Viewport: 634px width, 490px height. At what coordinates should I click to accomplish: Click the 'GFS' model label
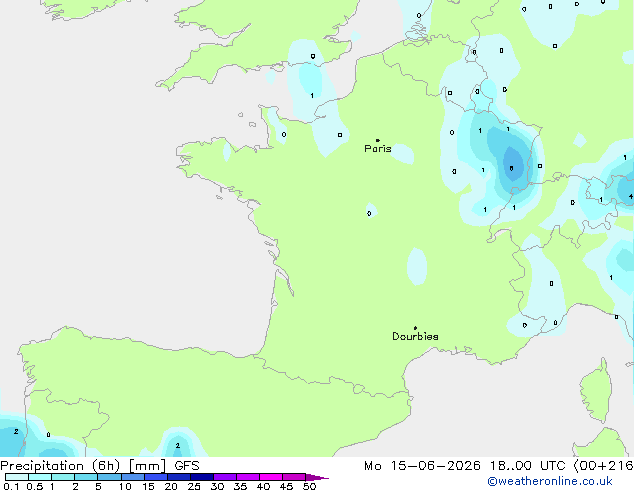coord(187,466)
